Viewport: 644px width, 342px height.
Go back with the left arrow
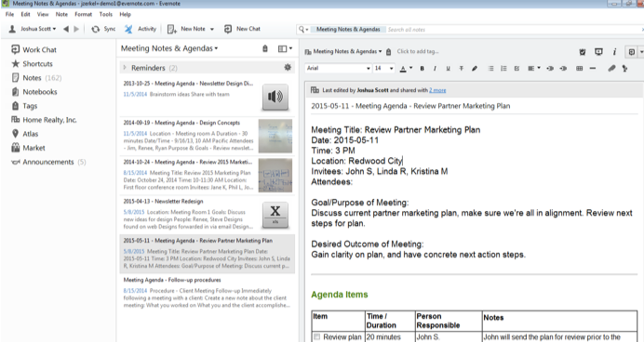pyautogui.click(x=66, y=29)
